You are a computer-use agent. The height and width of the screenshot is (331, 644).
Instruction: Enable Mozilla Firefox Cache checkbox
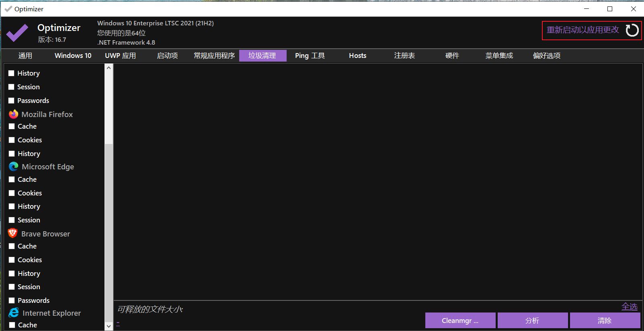click(x=12, y=126)
